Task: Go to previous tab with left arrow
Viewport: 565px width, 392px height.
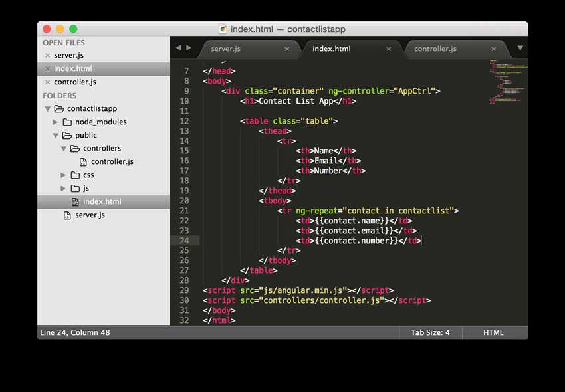Action: (178, 48)
